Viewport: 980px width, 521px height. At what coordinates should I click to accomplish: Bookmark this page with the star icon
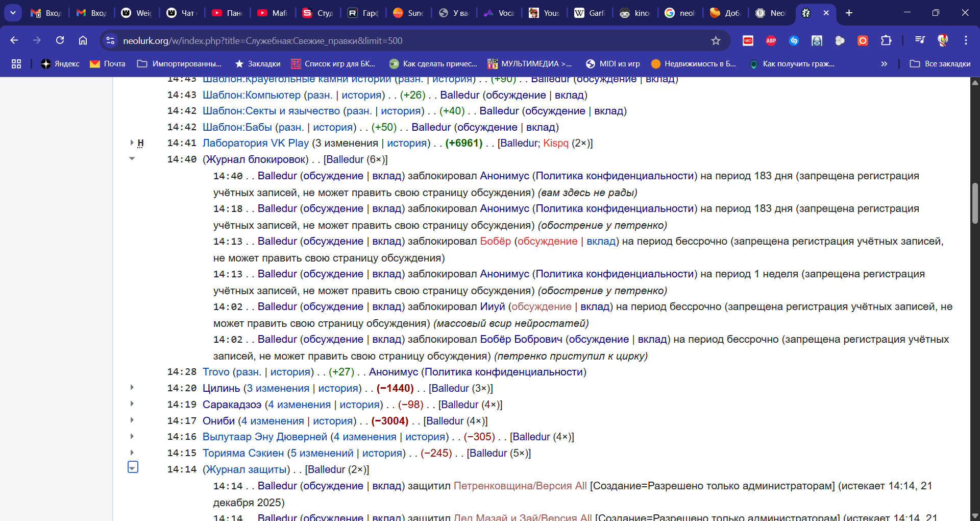tap(716, 40)
